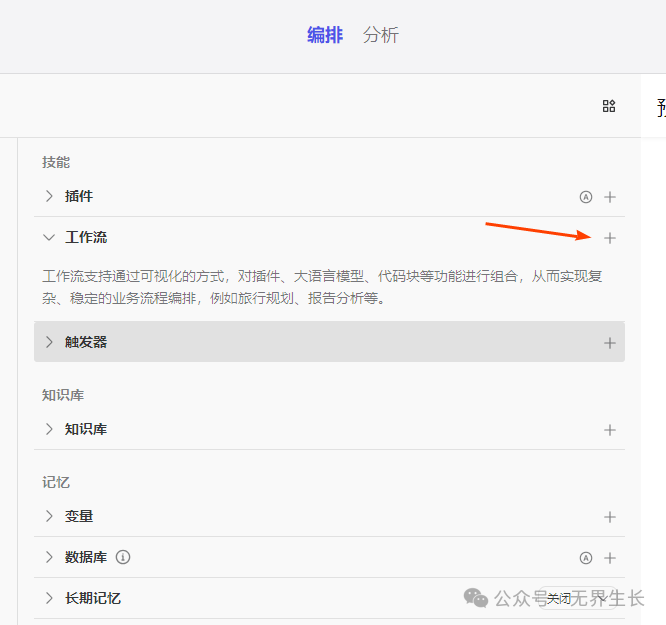
Task: Add a 知识库 with plus icon
Action: coord(610,430)
